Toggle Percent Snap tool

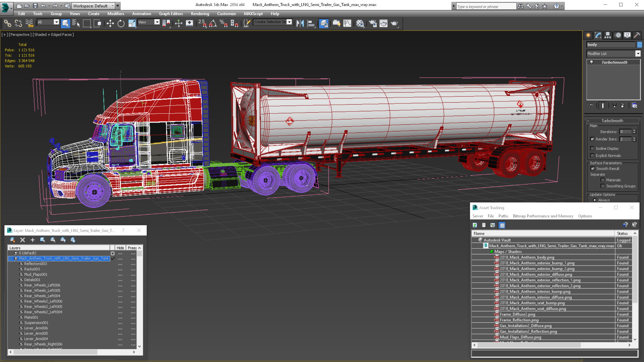coord(224,23)
